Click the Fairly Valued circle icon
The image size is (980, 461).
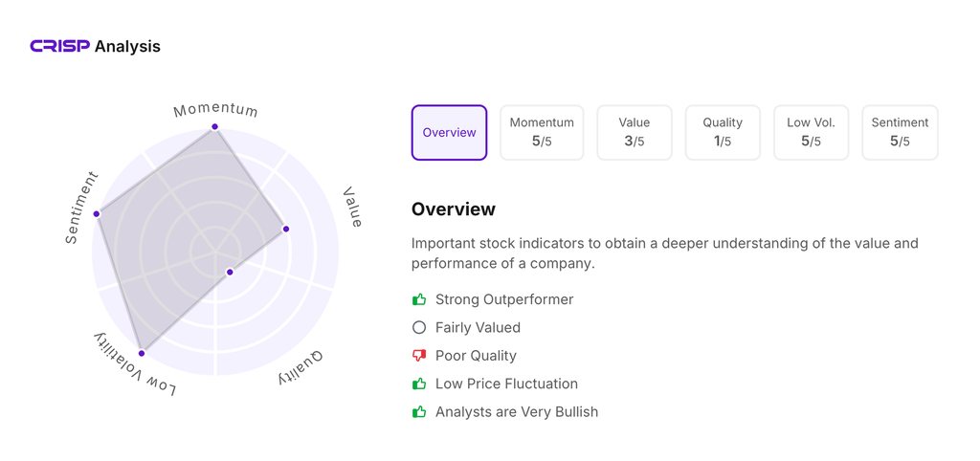pos(419,327)
